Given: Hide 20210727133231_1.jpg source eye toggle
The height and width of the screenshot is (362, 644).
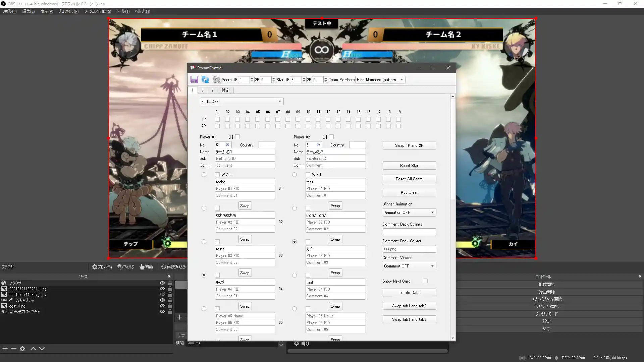Looking at the screenshot, I should pos(162,289).
